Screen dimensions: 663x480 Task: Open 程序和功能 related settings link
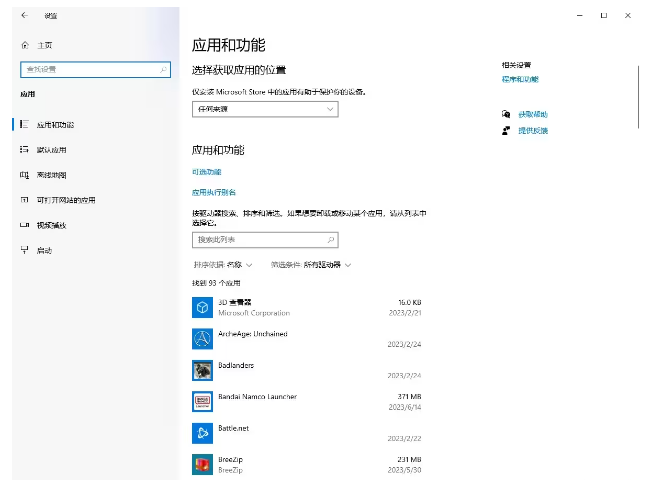520,79
